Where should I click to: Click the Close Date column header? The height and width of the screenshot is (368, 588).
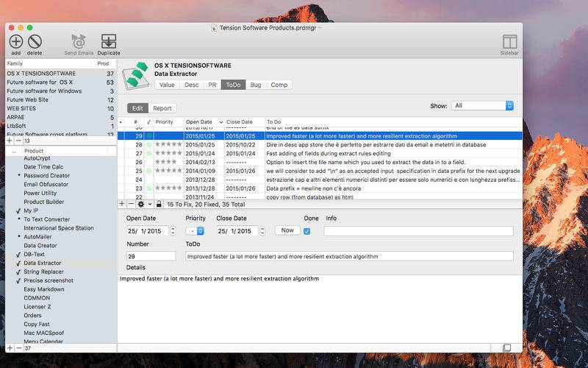click(245, 122)
